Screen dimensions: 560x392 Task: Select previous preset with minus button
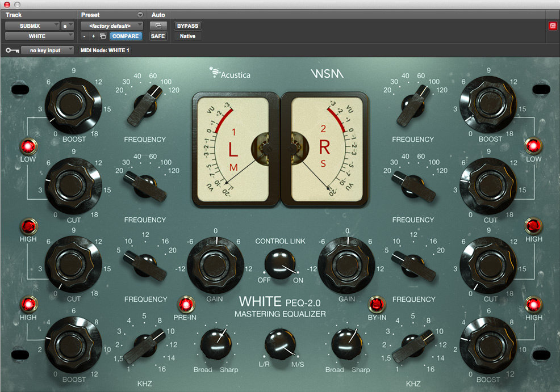click(x=84, y=36)
